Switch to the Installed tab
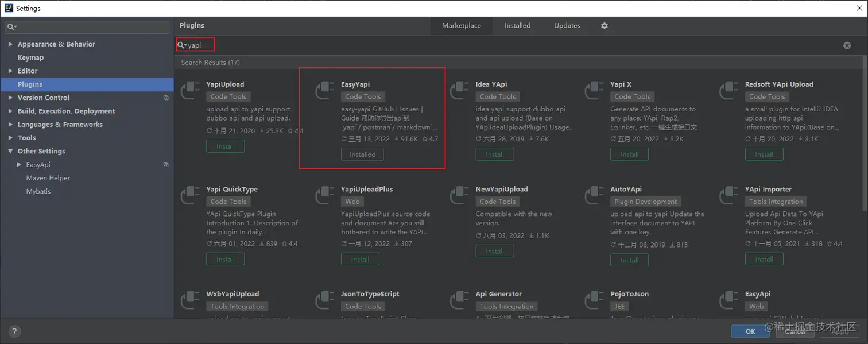 (x=517, y=26)
